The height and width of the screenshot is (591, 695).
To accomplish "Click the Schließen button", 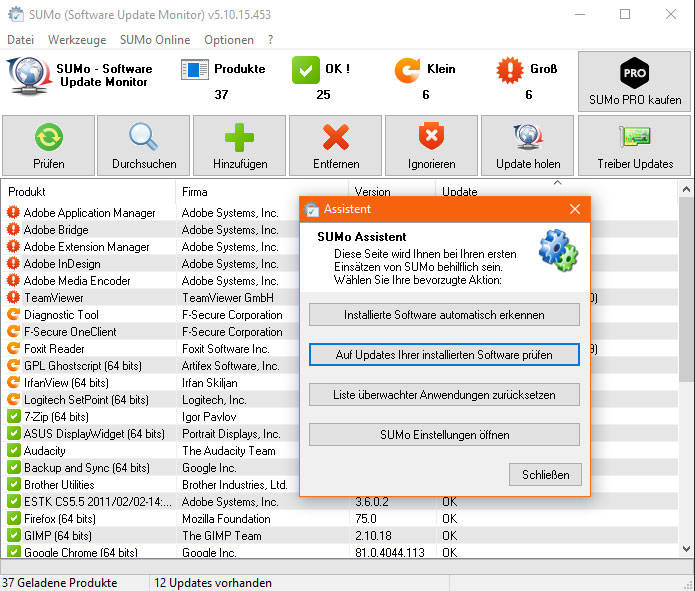I will click(x=545, y=475).
